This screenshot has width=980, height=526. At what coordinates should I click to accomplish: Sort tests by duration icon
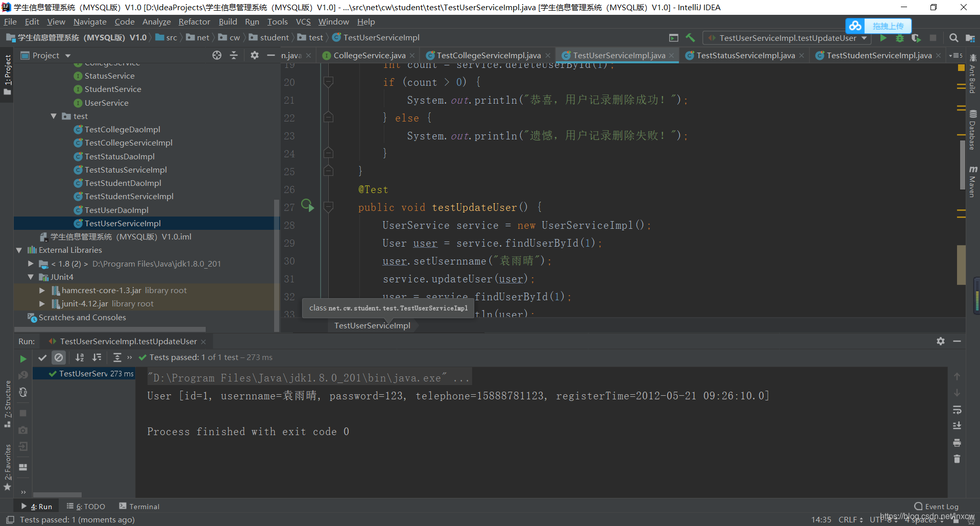tap(97, 357)
